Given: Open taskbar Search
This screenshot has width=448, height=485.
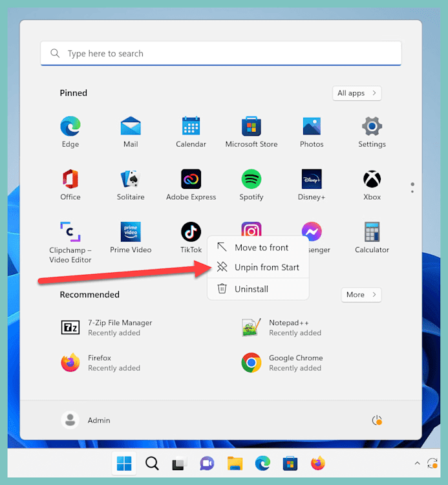Looking at the screenshot, I should (x=152, y=464).
